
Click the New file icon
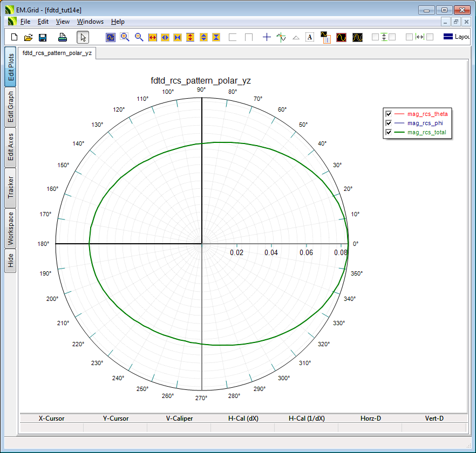(15, 37)
